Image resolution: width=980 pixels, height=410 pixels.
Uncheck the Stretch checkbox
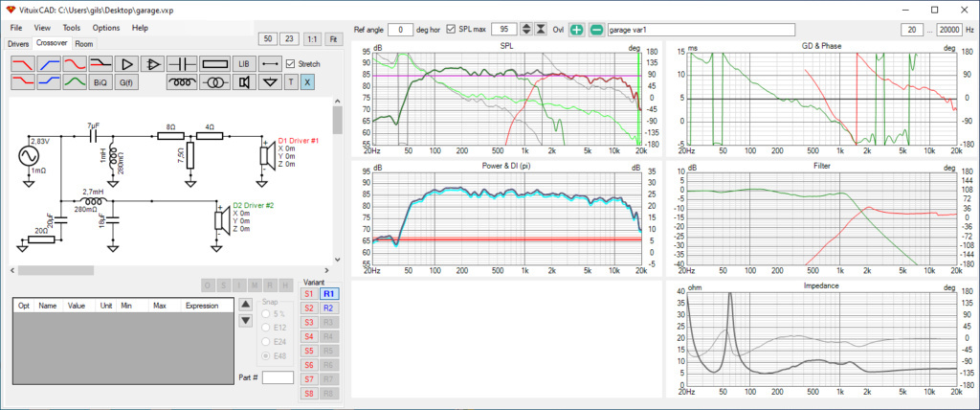click(x=291, y=64)
